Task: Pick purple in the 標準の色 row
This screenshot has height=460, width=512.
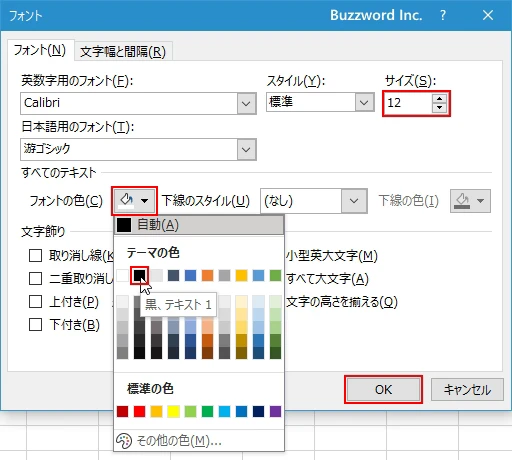Action: click(x=275, y=411)
